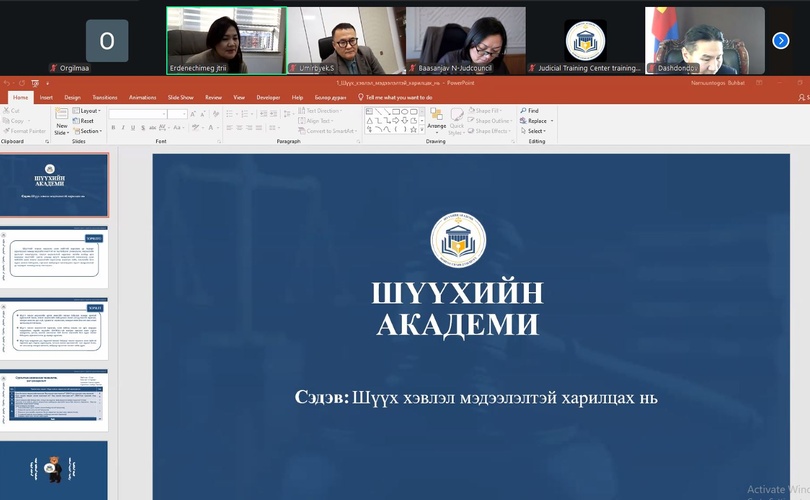This screenshot has height=500, width=810.
Task: Toggle Justify paragraph alignment
Action: click(x=259, y=128)
